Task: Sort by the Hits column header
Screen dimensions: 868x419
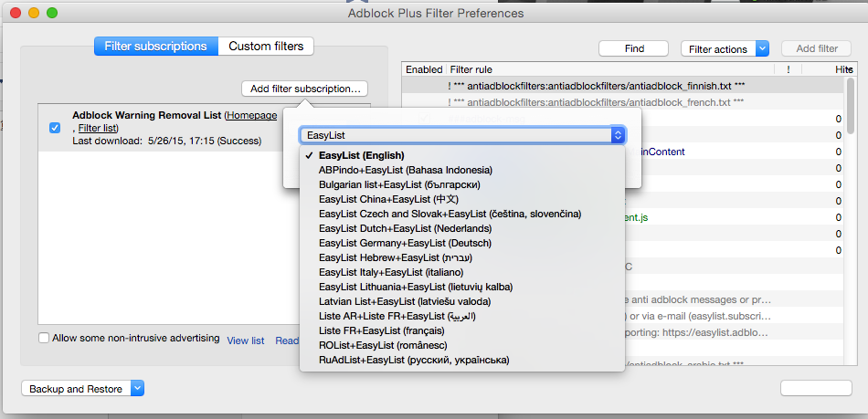Action: coord(829,69)
